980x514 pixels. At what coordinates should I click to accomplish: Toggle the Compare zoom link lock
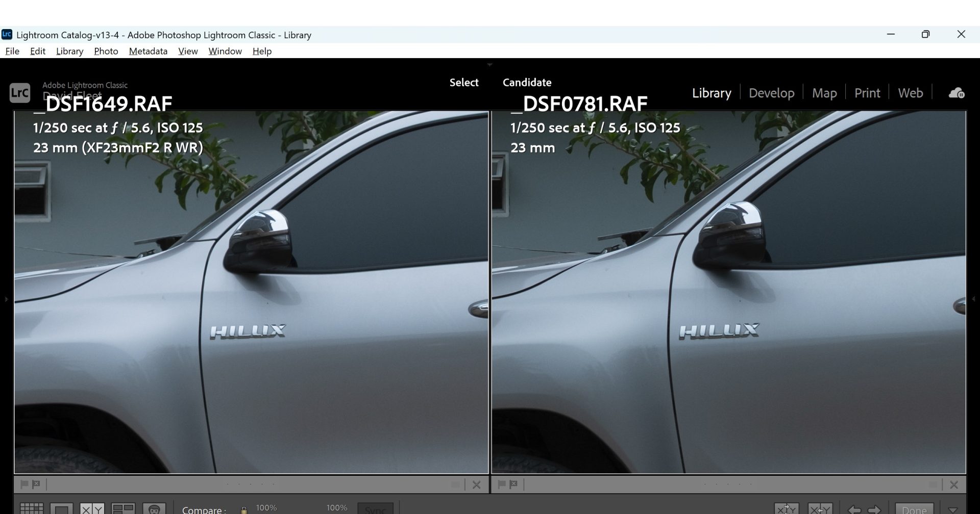point(244,510)
